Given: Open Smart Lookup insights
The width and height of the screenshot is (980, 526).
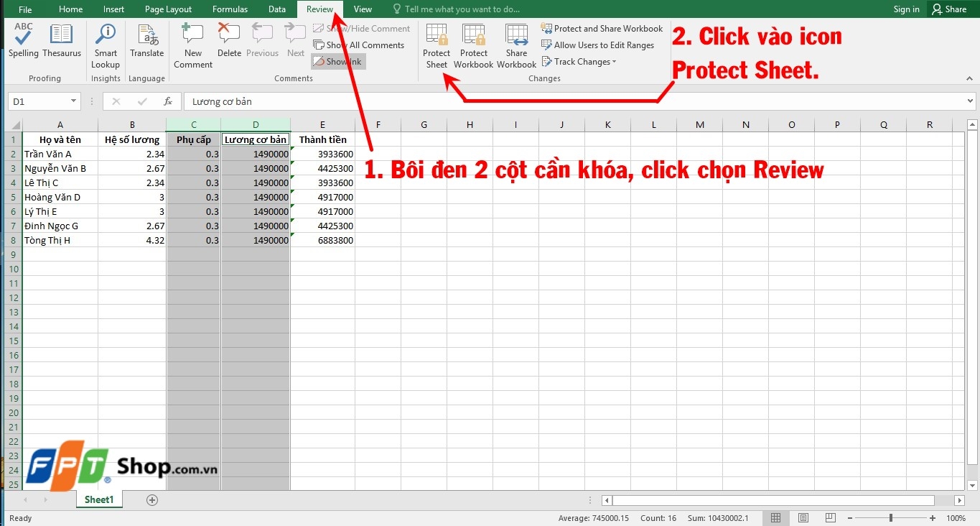Looking at the screenshot, I should coord(105,42).
